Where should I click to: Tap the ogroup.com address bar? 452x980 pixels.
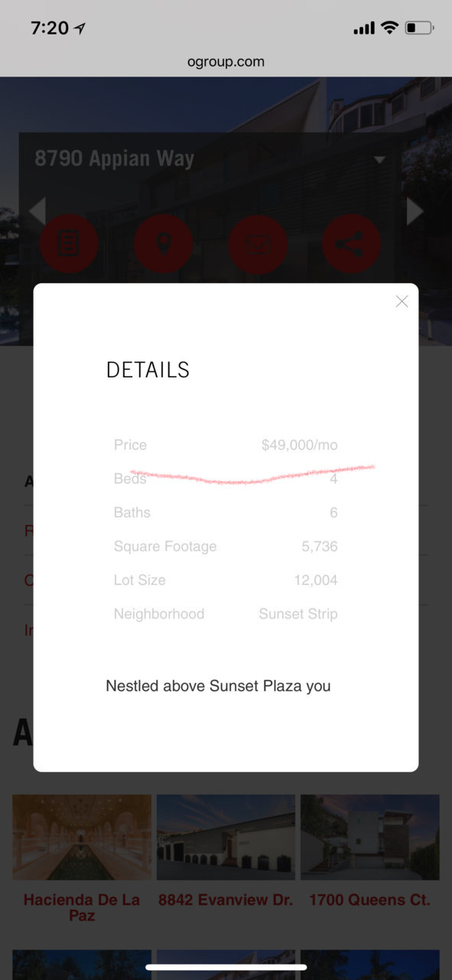[226, 62]
